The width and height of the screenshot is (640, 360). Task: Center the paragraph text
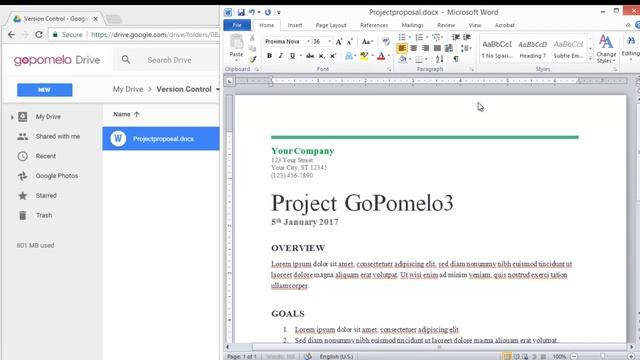[413, 48]
